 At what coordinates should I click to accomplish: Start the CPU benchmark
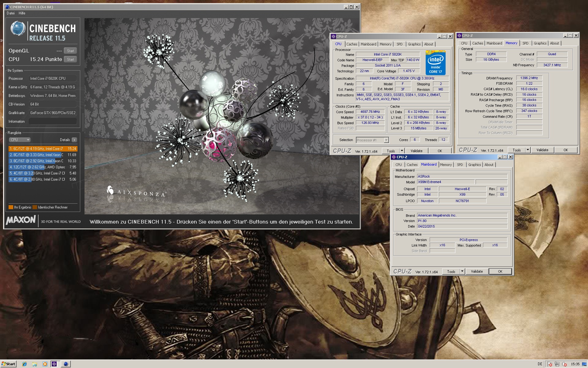tap(70, 59)
